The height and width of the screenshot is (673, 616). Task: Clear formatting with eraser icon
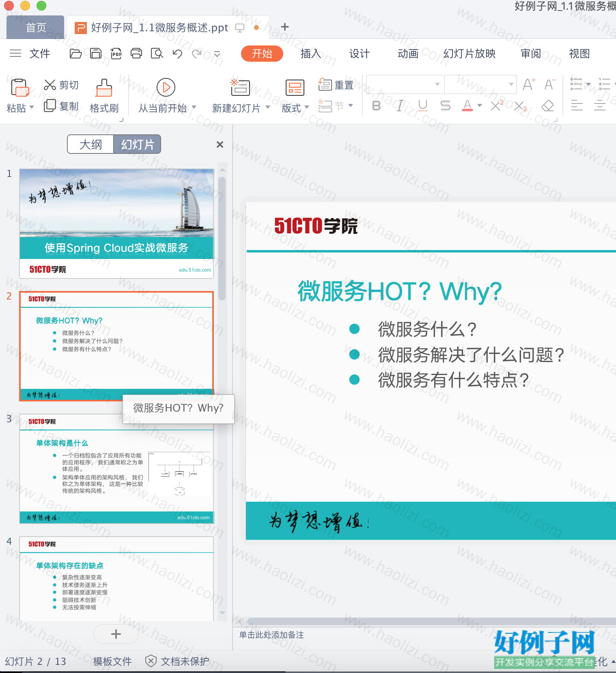pos(548,106)
